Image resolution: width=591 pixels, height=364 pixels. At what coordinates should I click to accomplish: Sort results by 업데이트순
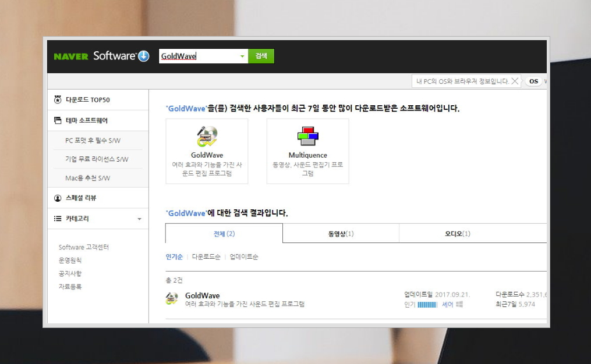244,257
